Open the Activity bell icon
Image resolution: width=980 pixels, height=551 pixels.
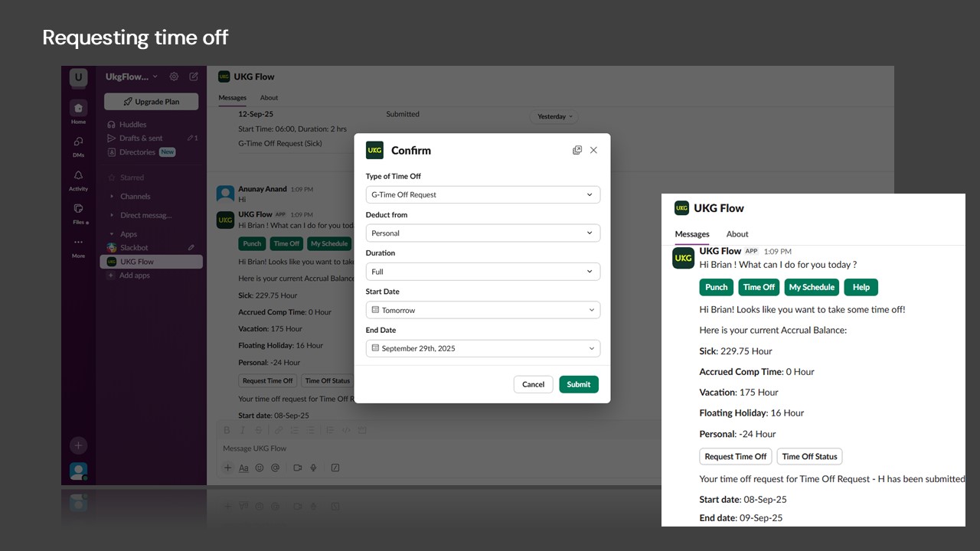pyautogui.click(x=78, y=176)
